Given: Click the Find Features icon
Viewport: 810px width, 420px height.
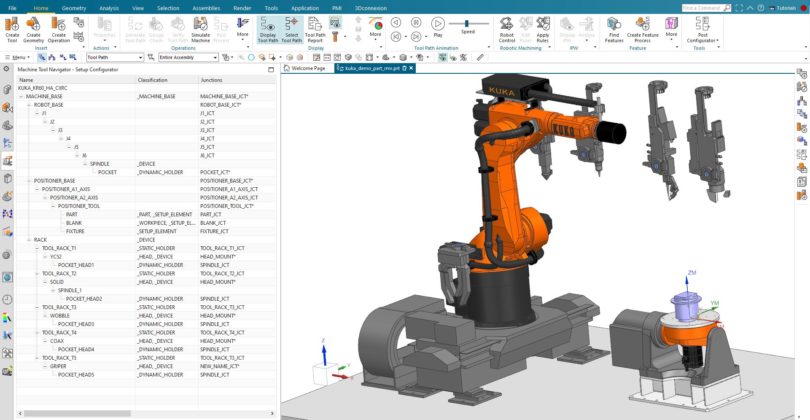Looking at the screenshot, I should 614,29.
